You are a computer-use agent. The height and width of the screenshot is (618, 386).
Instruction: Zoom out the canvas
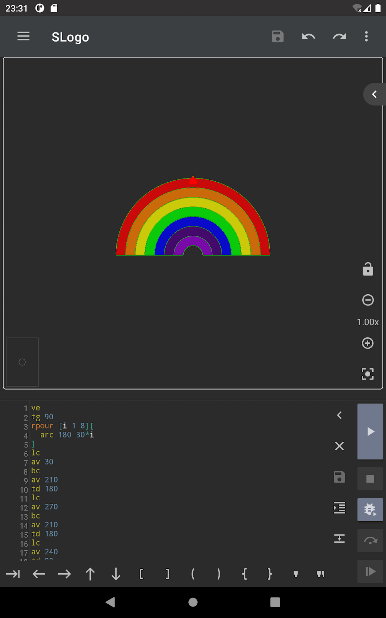368,300
